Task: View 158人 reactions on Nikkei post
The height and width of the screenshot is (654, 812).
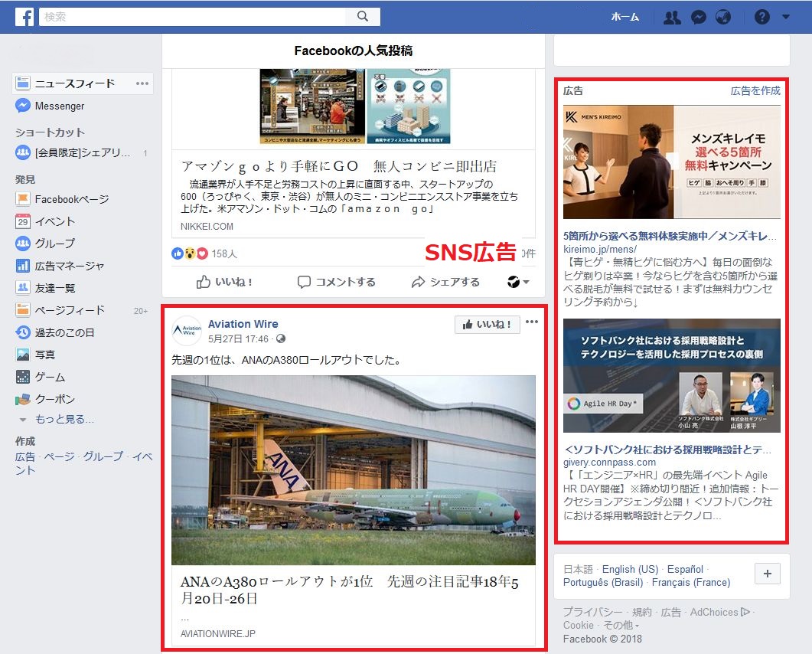Action: coord(224,254)
